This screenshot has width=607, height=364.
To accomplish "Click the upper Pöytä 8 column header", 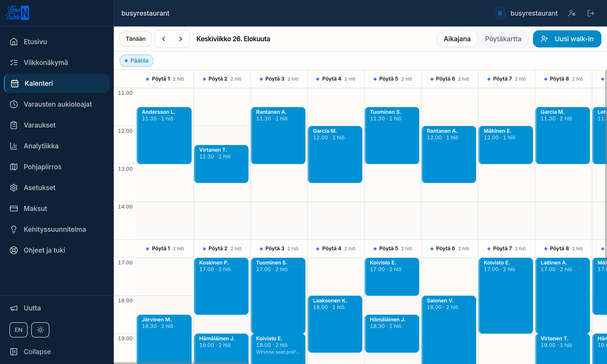I will (564, 79).
